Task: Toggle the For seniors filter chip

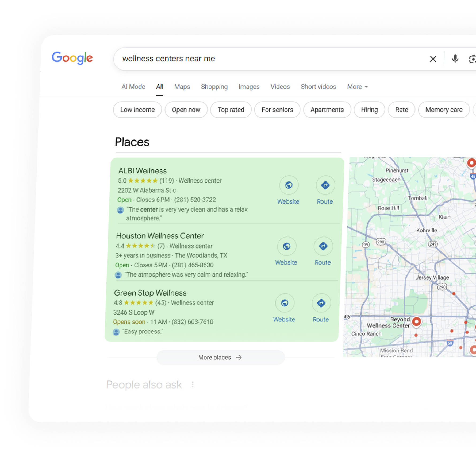Action: [x=277, y=110]
